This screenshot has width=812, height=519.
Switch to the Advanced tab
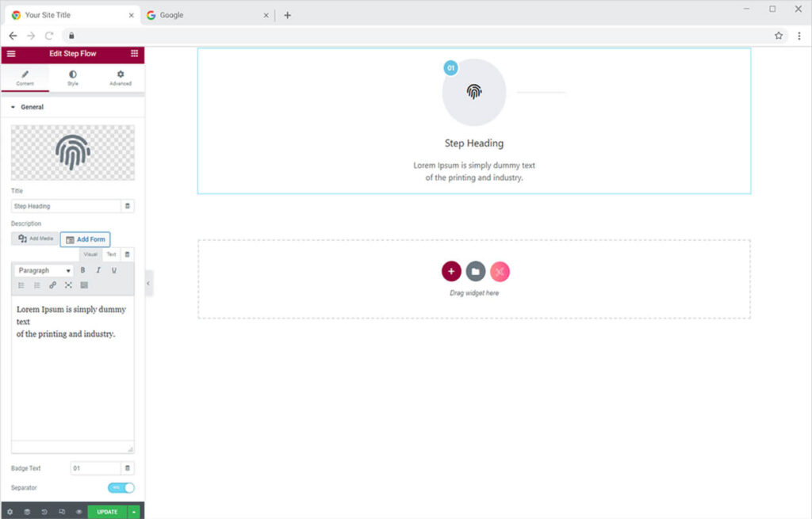[121, 78]
